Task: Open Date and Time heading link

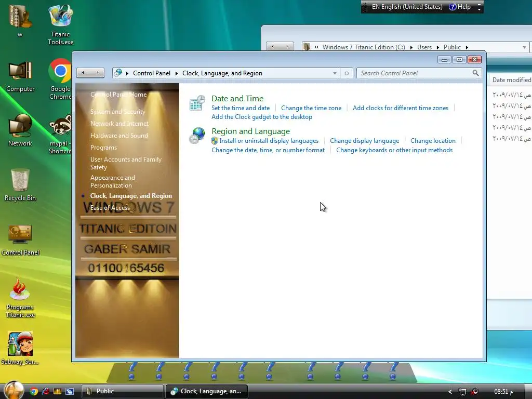Action: (x=237, y=98)
